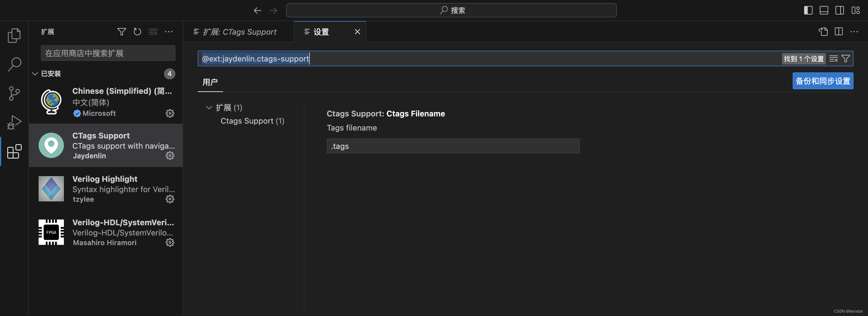Click the Ctags Filename setting title
The image size is (868, 316).
(x=385, y=114)
